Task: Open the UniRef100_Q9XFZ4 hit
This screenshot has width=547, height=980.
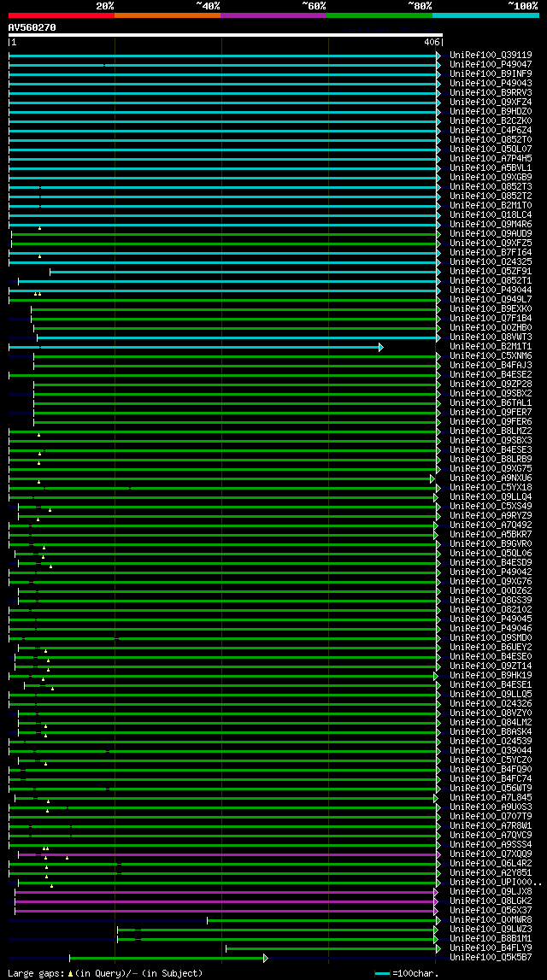Action: (491, 102)
